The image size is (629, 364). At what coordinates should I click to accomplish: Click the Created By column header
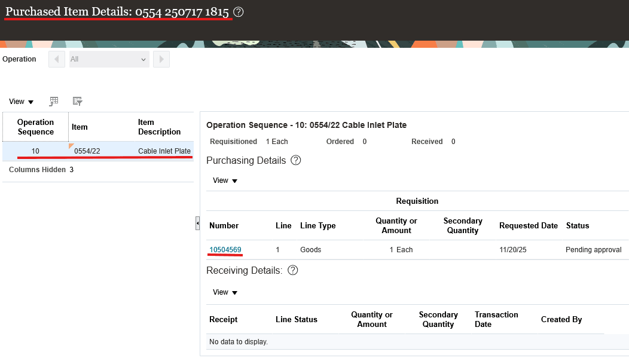coord(561,320)
